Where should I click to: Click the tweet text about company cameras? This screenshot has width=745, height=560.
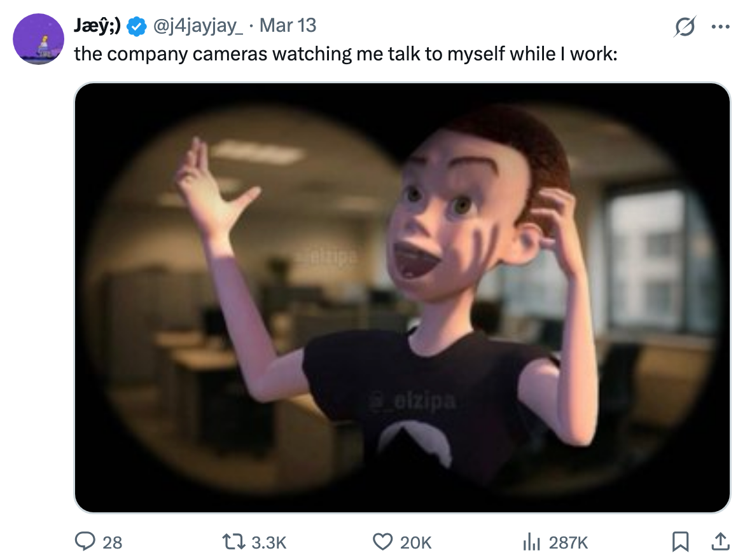(x=345, y=54)
